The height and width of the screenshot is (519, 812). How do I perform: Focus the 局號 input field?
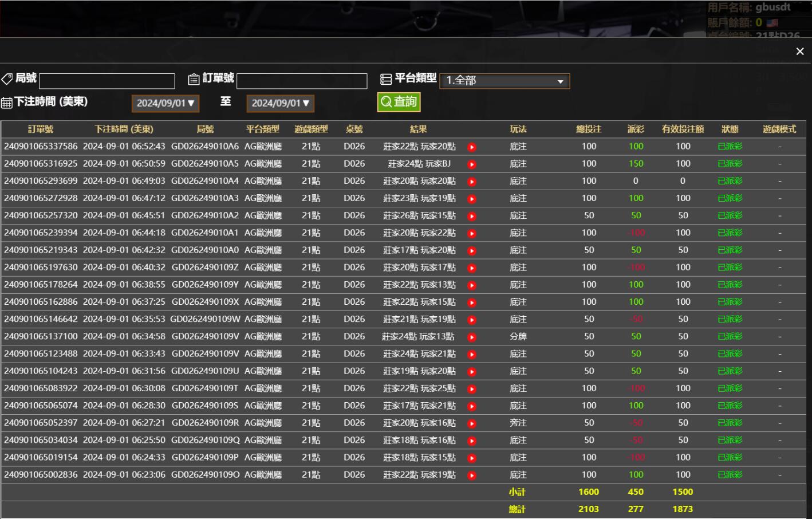pos(107,81)
